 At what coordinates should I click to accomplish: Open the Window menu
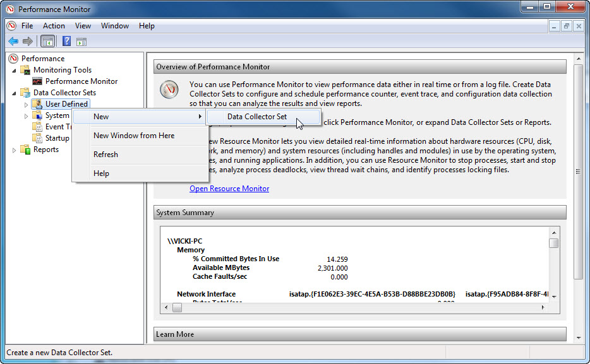pos(115,25)
